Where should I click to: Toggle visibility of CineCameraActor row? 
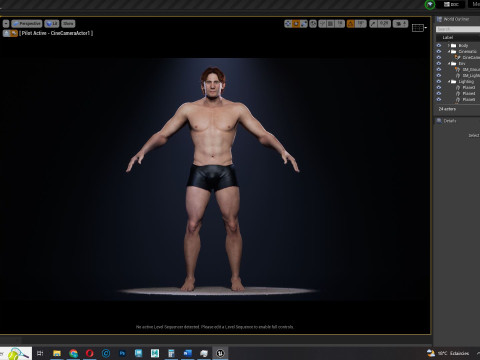click(x=439, y=57)
